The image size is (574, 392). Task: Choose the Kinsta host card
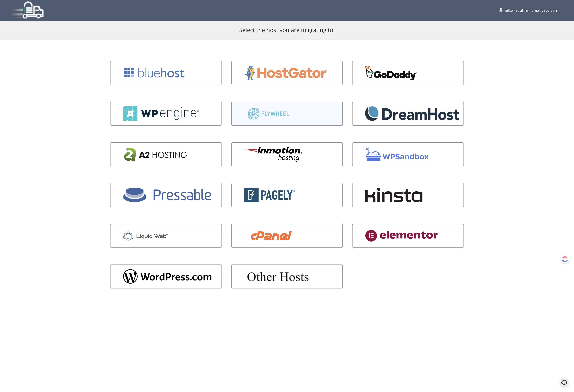coord(408,195)
